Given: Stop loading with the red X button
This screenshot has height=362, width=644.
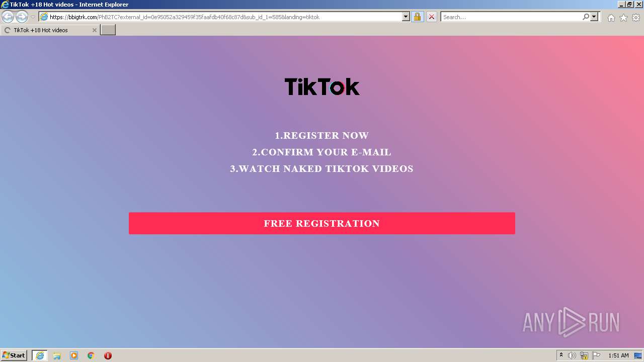Looking at the screenshot, I should coord(431,17).
